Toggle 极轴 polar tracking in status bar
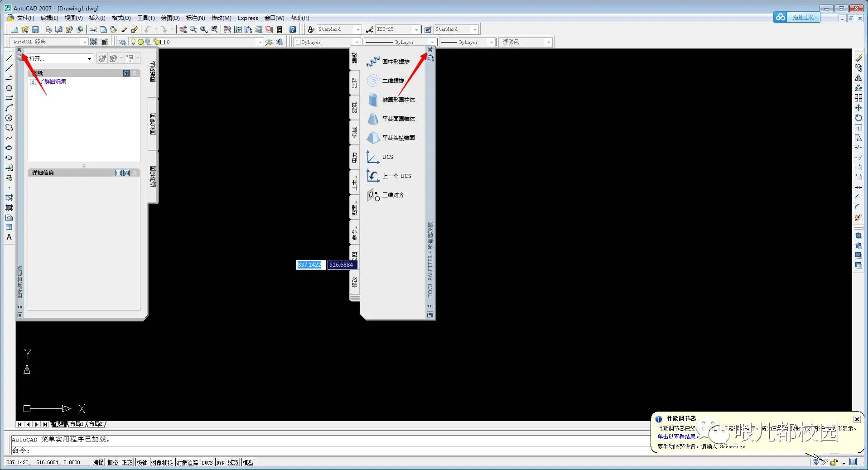This screenshot has height=470, width=868. click(x=142, y=462)
